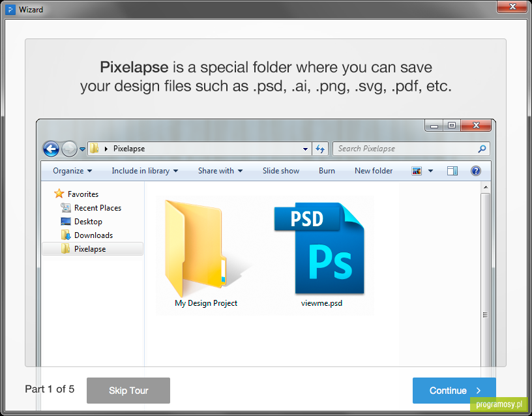Expand the view options dropdown arrow
532x416 pixels.
(x=430, y=171)
